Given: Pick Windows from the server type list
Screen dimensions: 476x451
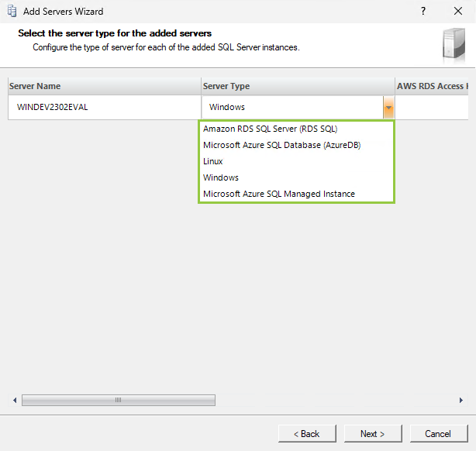Looking at the screenshot, I should click(x=221, y=177).
